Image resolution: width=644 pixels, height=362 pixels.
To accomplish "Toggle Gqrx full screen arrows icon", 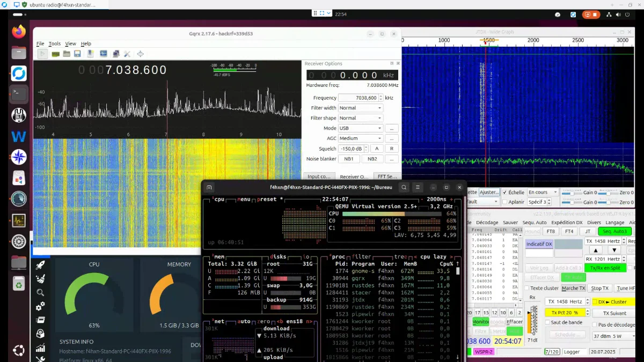I will point(141,54).
